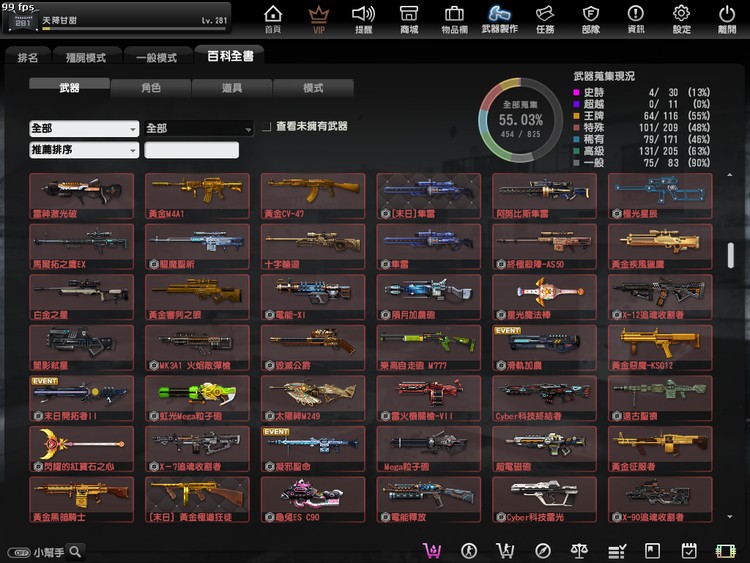Open the compass icon in bottom bar
The width and height of the screenshot is (750, 563).
(x=542, y=551)
